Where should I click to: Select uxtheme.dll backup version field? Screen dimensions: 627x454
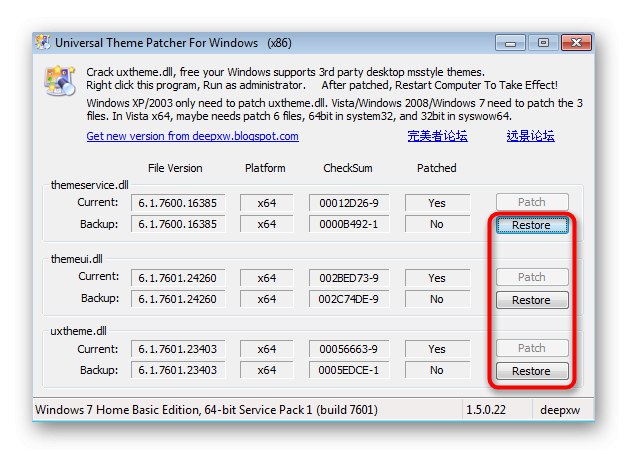tap(178, 370)
